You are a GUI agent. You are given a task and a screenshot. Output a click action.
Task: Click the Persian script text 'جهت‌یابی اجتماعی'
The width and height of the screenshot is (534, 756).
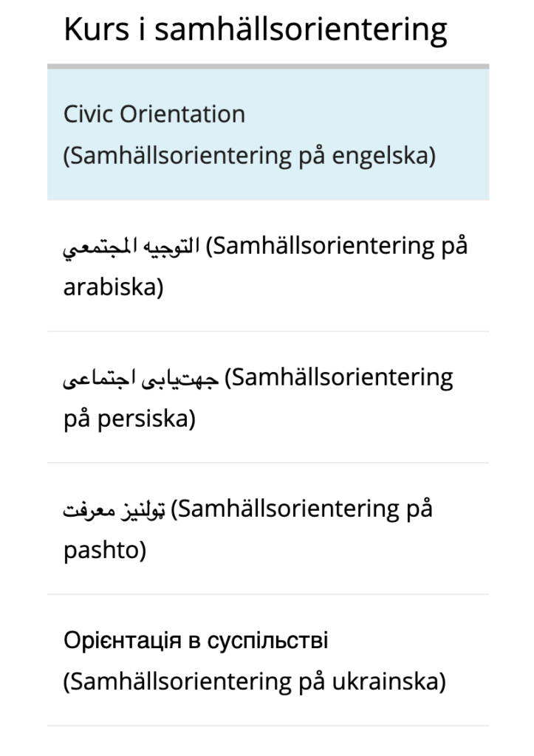(140, 379)
